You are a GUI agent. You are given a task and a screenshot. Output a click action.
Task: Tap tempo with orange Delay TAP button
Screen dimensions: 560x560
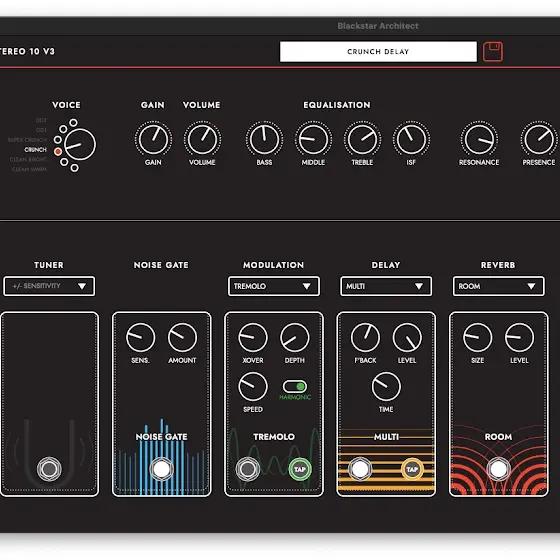point(412,469)
